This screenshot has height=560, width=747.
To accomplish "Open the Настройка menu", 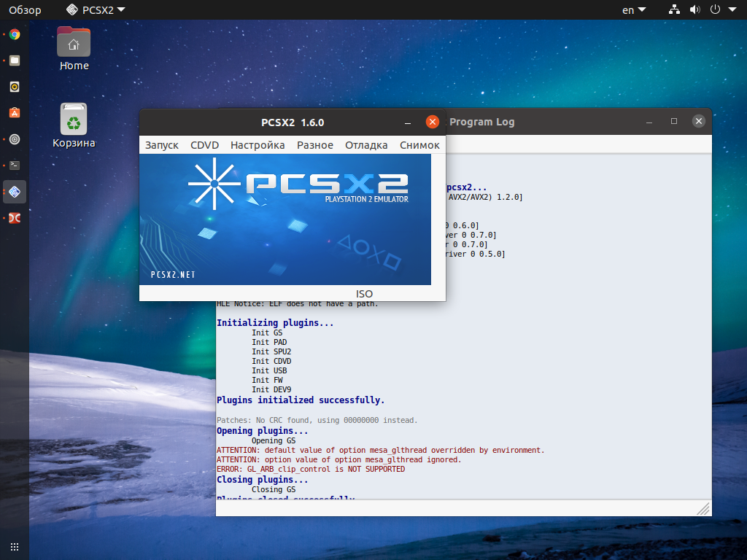I will tap(258, 145).
